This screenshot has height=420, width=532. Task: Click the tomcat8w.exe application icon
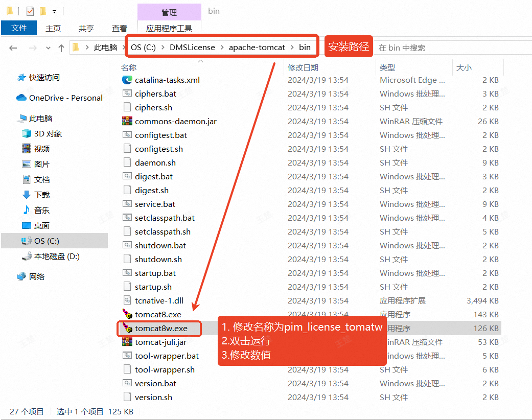click(127, 328)
